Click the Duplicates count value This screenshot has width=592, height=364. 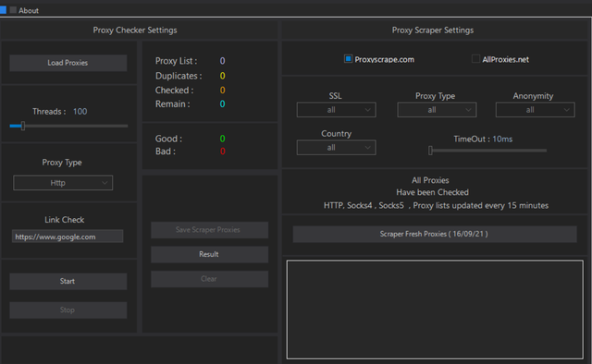click(x=222, y=76)
